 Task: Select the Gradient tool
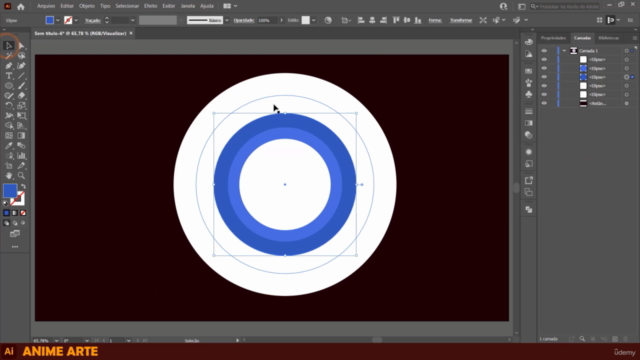pyautogui.click(x=21, y=136)
